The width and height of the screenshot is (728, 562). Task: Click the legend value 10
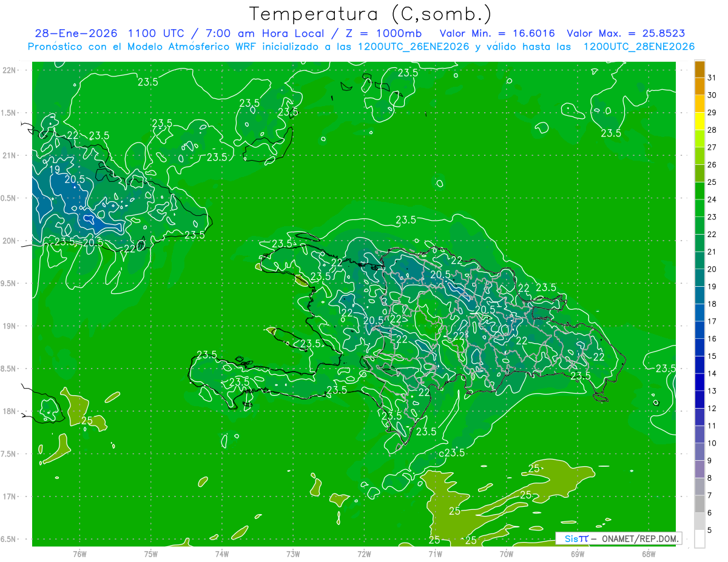[713, 443]
